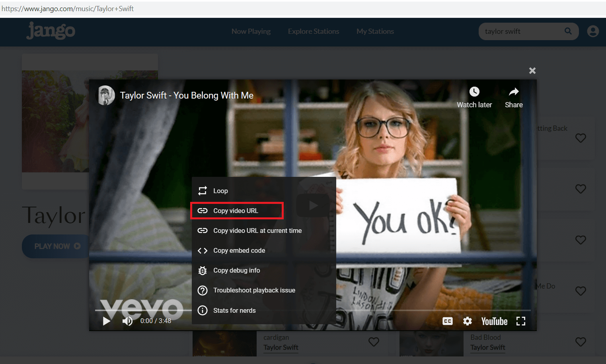
Task: Select Troubleshoot playback issue
Action: [264, 290]
